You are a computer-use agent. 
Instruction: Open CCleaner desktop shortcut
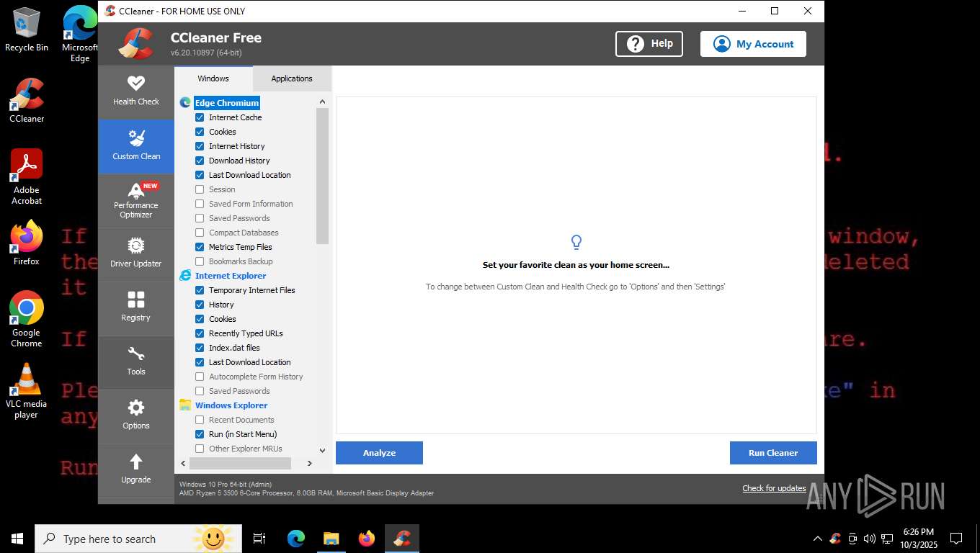click(x=27, y=101)
